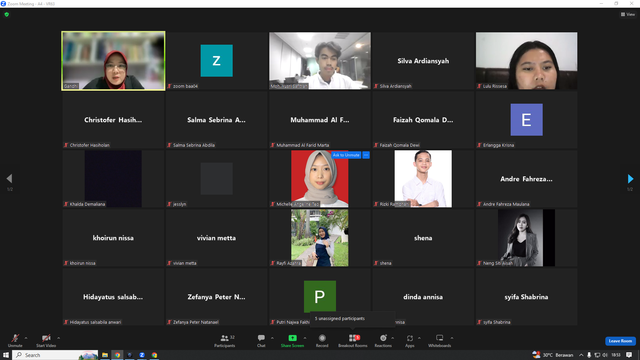Select shena participant tile
Screen dimensions: 640x360
pyautogui.click(x=423, y=238)
